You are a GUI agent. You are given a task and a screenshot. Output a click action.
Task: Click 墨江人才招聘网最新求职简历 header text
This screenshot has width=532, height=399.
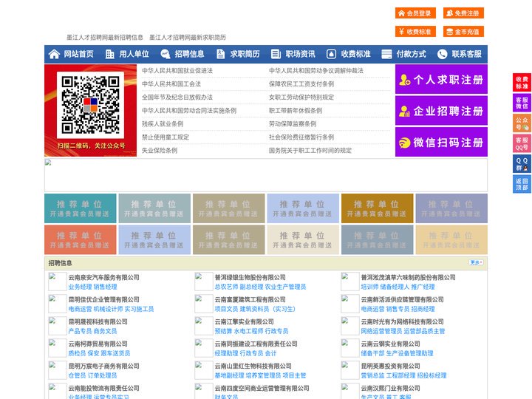(x=188, y=38)
